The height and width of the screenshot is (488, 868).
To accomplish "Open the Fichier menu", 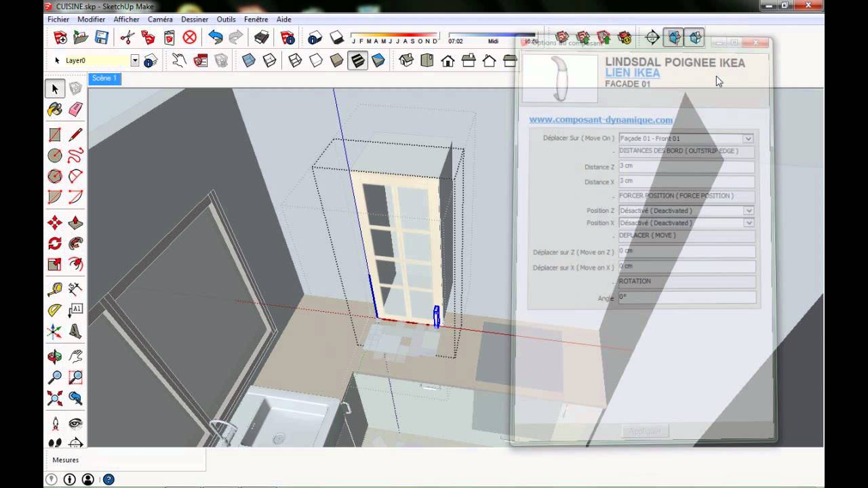I will coord(58,20).
